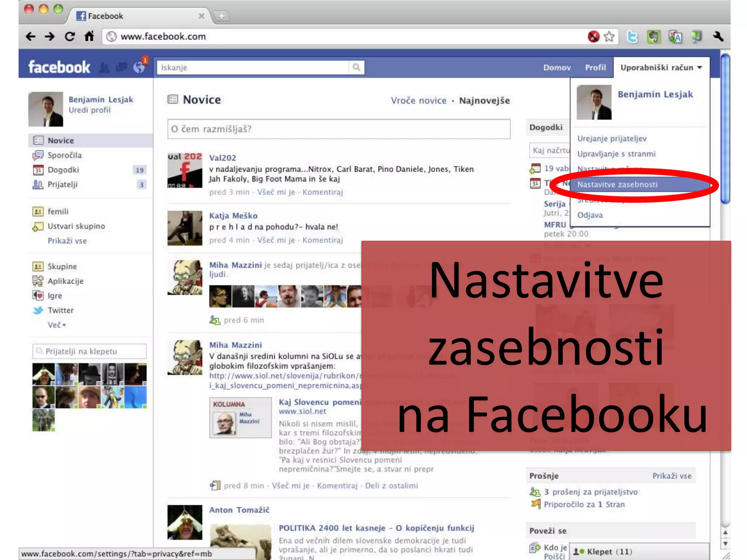Open 3 prošenj za prijateljstvo

pyautogui.click(x=591, y=492)
